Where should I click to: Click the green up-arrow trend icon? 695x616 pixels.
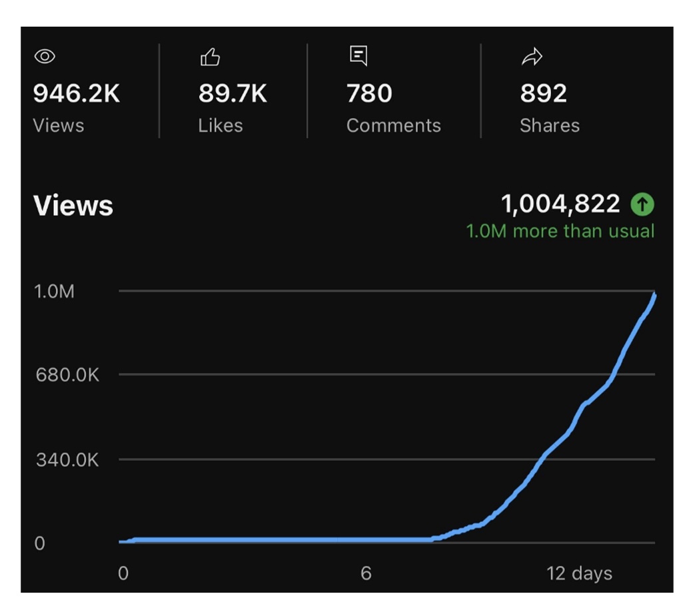tap(642, 204)
